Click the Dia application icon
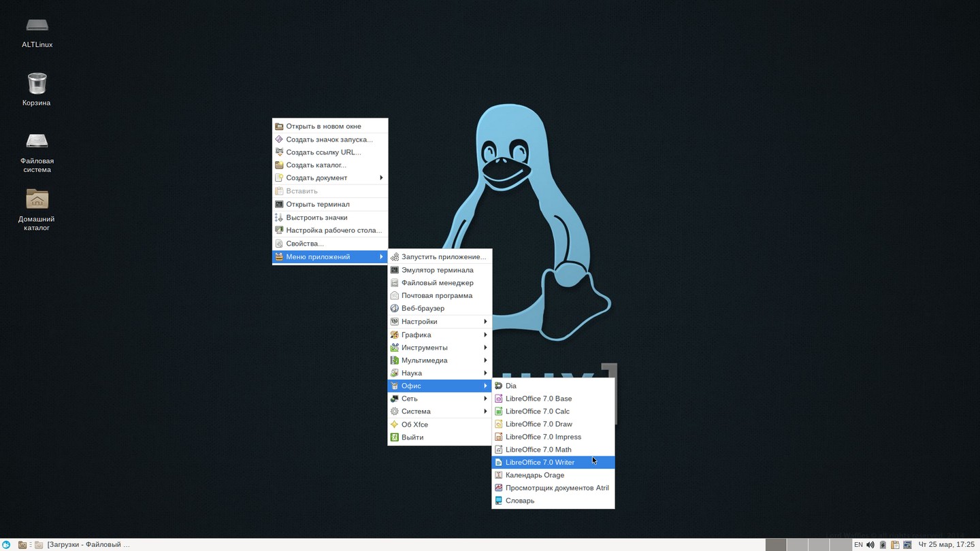 point(498,386)
